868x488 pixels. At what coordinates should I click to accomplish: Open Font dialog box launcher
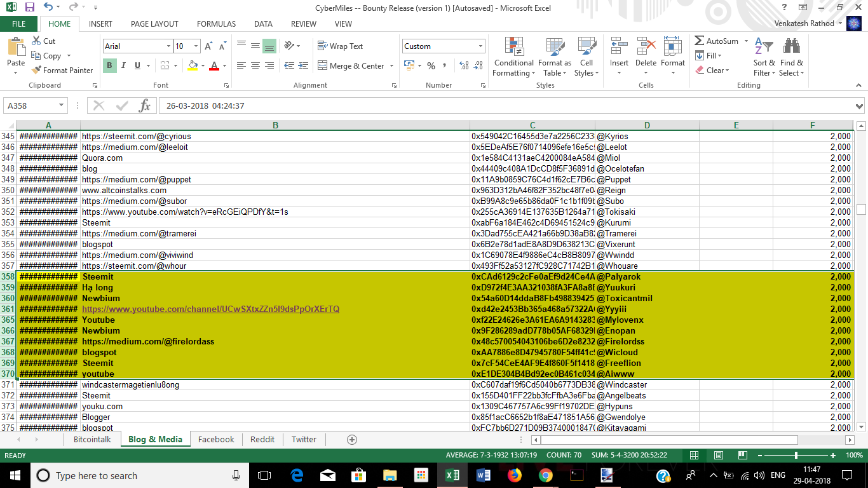coord(226,85)
